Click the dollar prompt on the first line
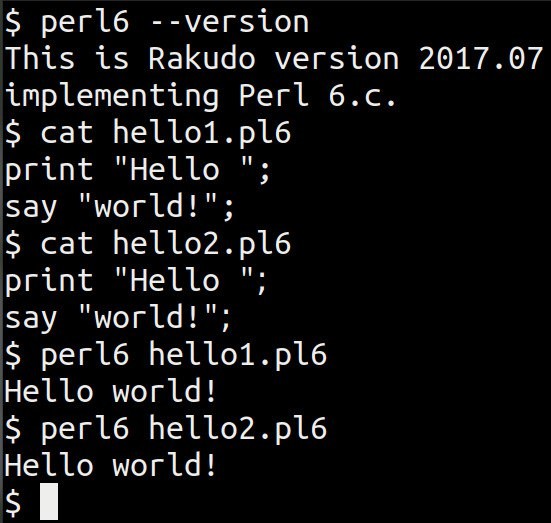Viewport: 551px width, 523px height. (x=13, y=22)
